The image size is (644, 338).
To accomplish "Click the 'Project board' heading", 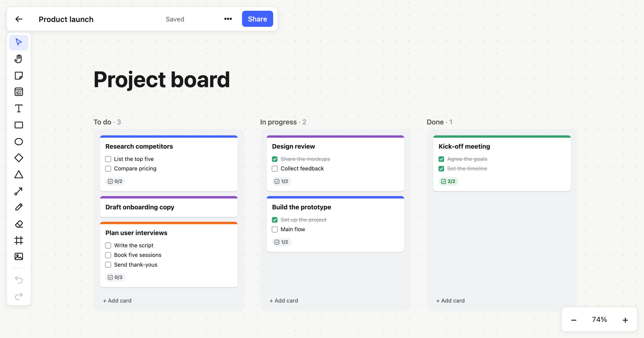I will coord(162,80).
